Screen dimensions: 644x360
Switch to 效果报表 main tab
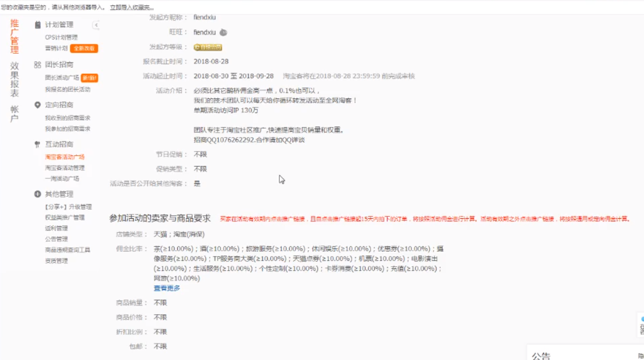(x=14, y=79)
